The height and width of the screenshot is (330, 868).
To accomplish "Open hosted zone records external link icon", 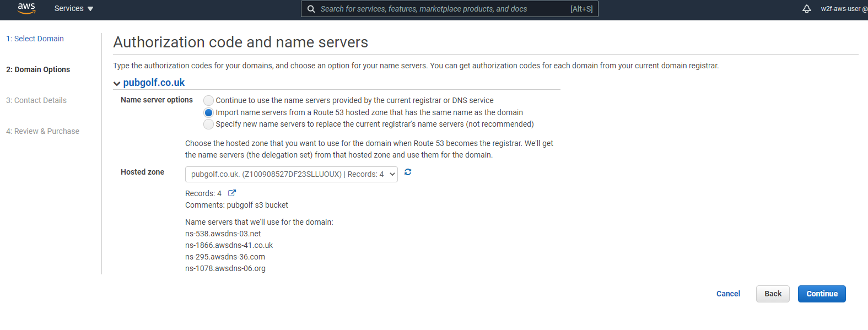I will point(232,193).
